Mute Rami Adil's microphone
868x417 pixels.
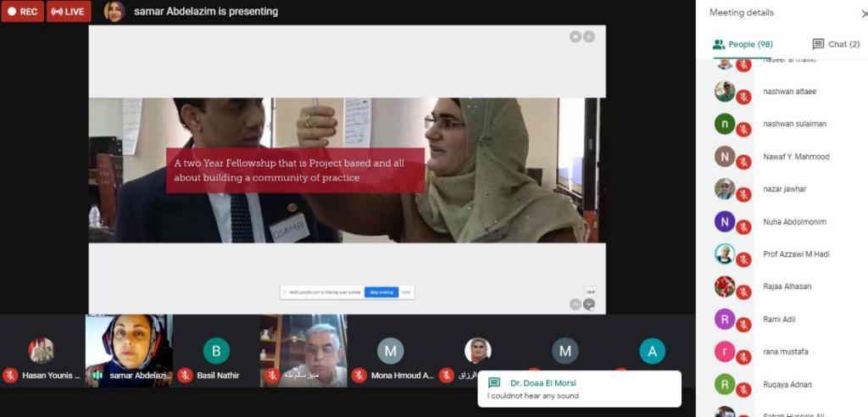click(743, 325)
